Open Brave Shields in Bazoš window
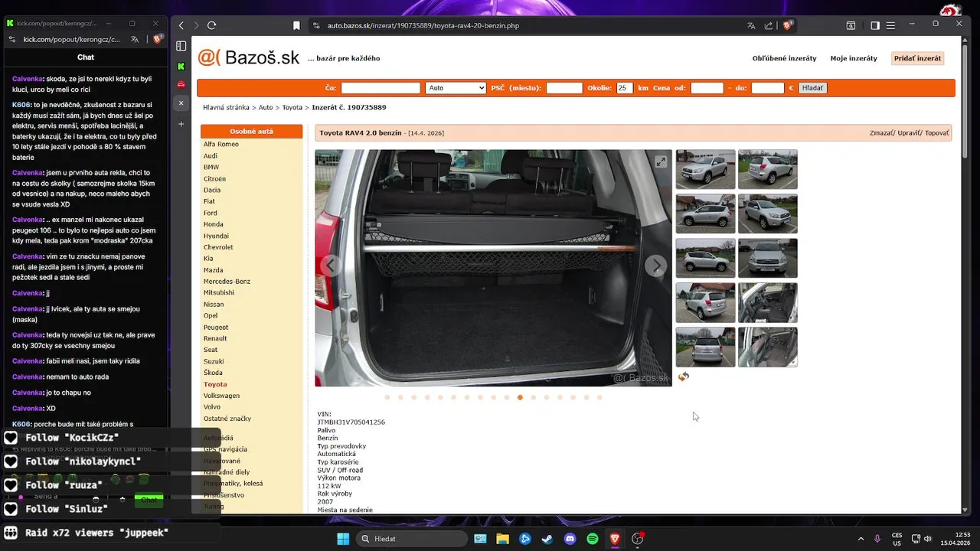Viewport: 980px width, 551px height. [x=788, y=25]
